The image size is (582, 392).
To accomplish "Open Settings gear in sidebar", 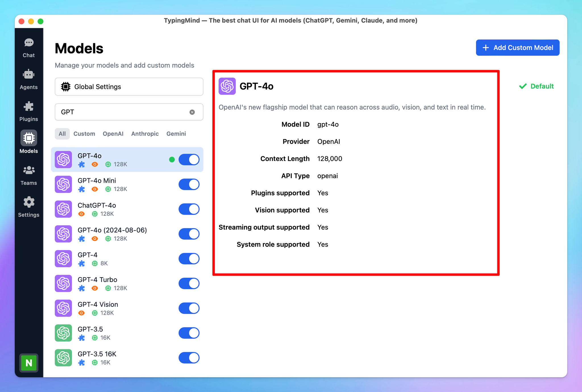I will coord(29,202).
